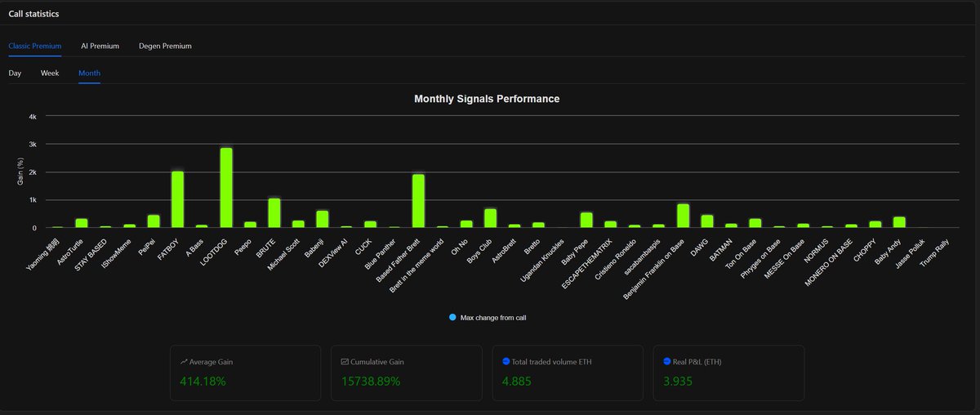The image size is (980, 415).
Task: Click the FATBOY bar in the chart
Action: coord(178,199)
